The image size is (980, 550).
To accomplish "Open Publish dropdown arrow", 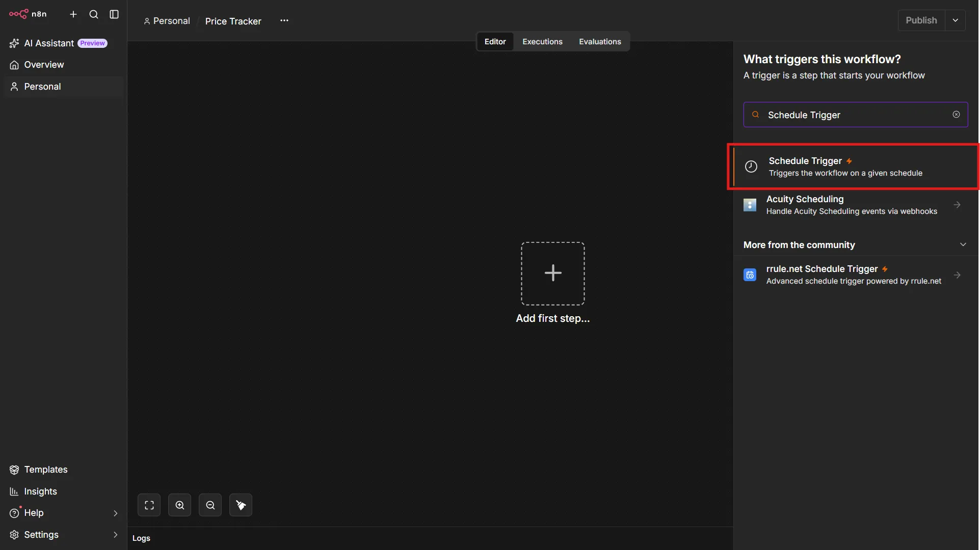I will pyautogui.click(x=955, y=20).
